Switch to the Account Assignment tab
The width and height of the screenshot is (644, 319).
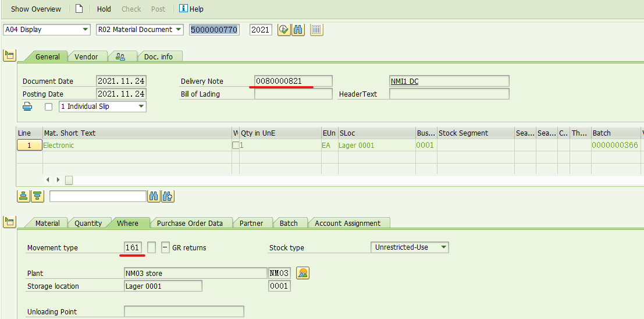(347, 223)
